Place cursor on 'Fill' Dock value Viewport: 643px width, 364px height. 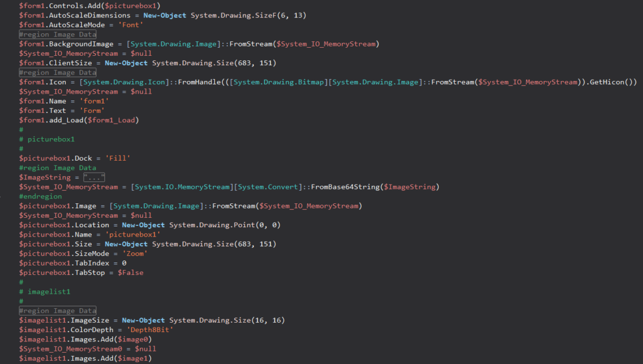tap(117, 158)
